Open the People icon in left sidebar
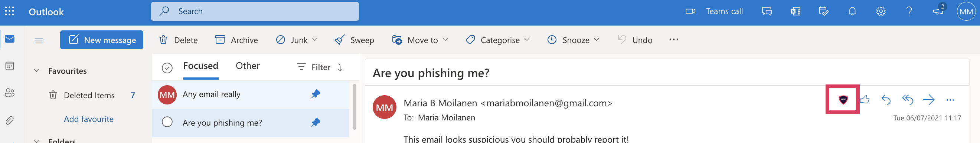This screenshot has width=980, height=143. coord(10,93)
